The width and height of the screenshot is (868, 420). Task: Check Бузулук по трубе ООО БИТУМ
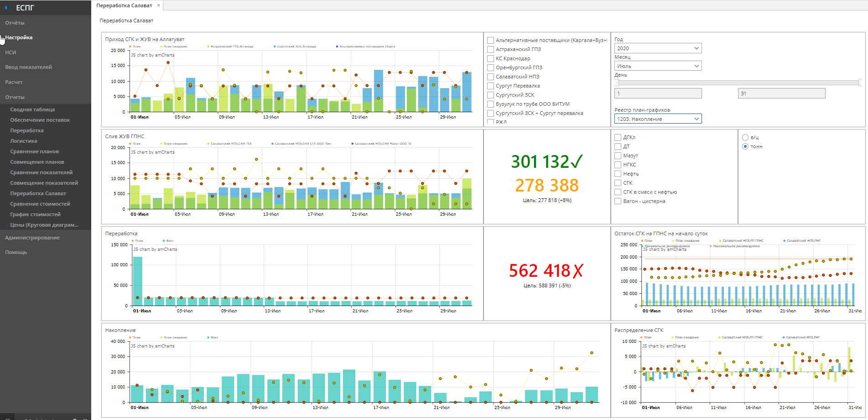pos(491,104)
